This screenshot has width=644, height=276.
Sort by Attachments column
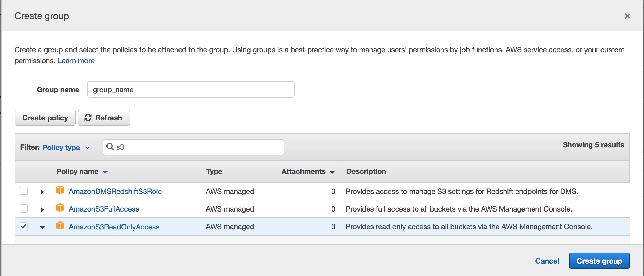(308, 171)
